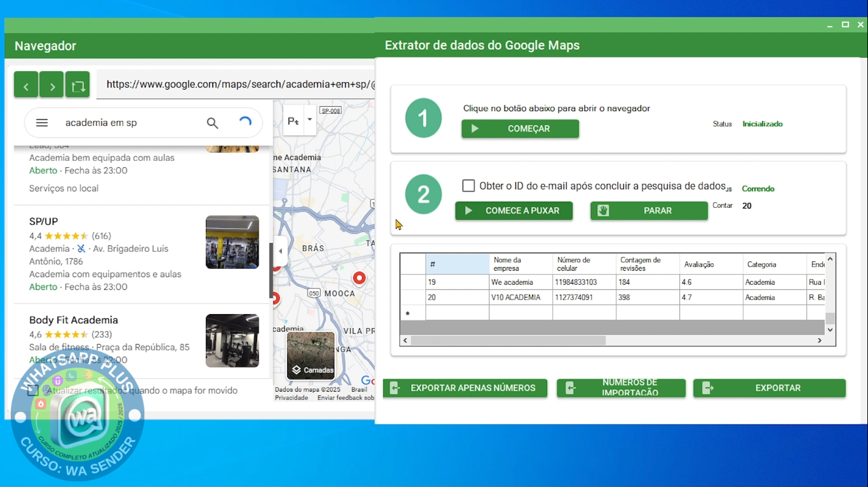The height and width of the screenshot is (487, 868).
Task: Click the PARAR stop button
Action: tap(649, 210)
